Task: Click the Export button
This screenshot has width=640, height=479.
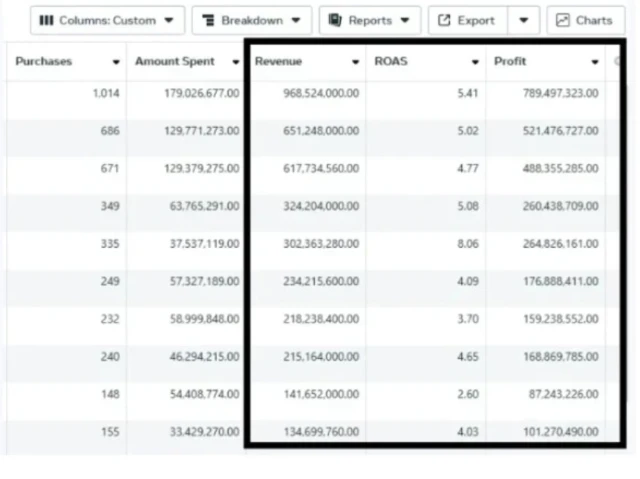Action: point(467,20)
